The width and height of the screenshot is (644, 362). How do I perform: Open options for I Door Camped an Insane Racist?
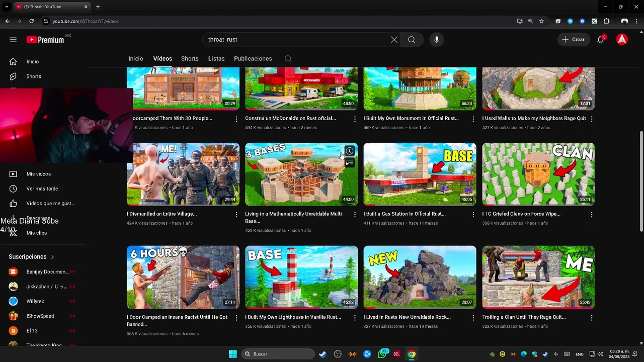coord(236,318)
